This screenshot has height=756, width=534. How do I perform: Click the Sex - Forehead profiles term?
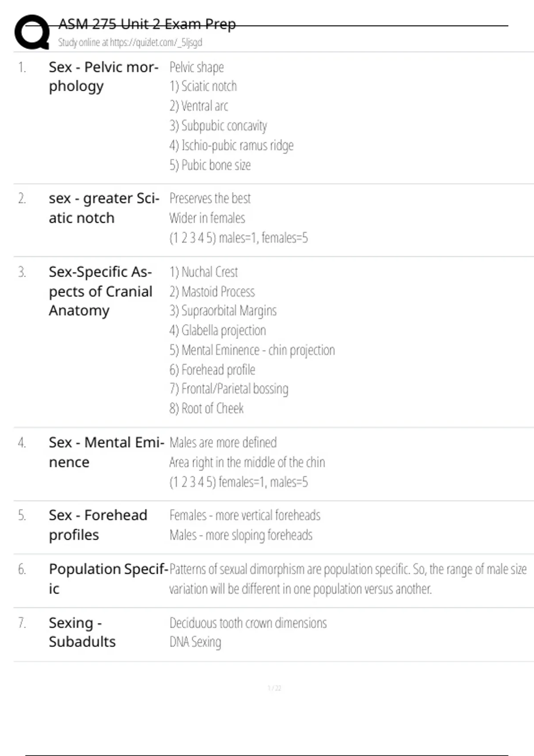(98, 525)
